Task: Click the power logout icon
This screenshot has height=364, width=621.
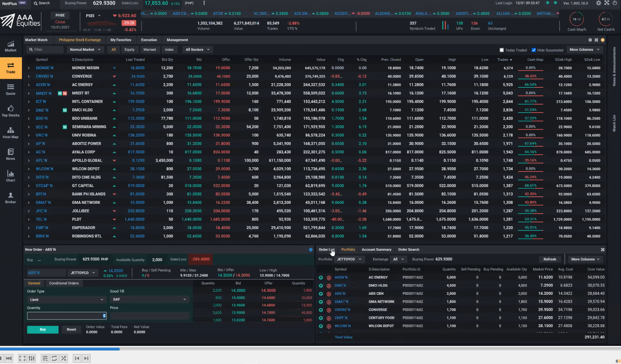Action: tap(615, 3)
